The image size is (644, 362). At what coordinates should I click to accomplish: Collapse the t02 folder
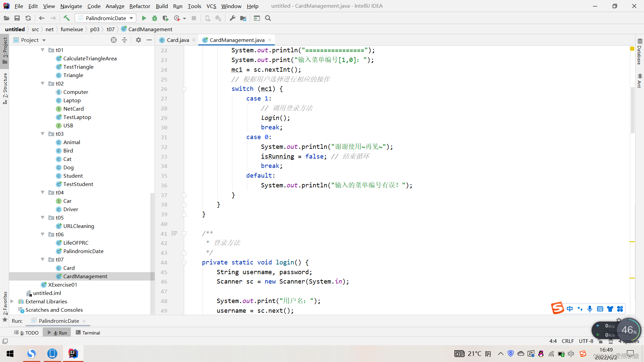tap(43, 83)
